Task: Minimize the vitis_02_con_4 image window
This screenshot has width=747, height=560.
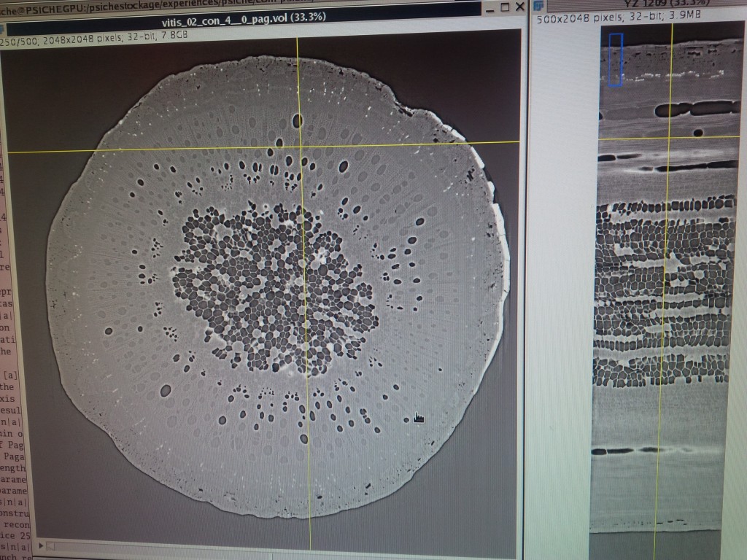Action: (x=489, y=7)
